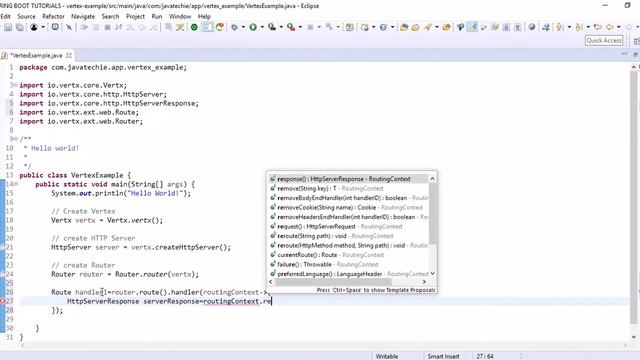Click the Previous Annotation arrow icon
This screenshot has height=360, width=640.
coord(578,27)
